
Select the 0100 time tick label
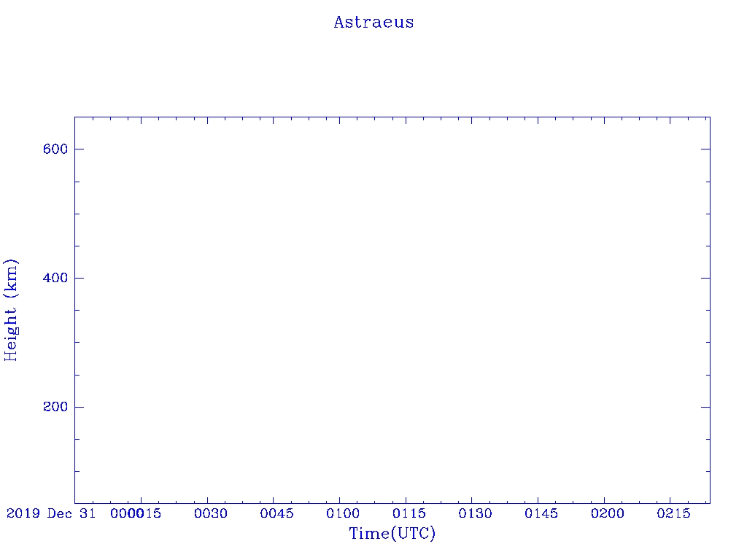click(343, 513)
